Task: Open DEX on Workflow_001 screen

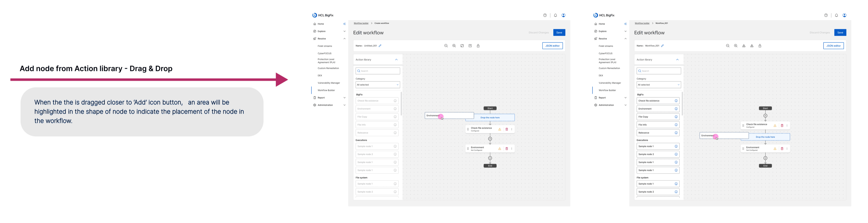Action: (x=601, y=76)
